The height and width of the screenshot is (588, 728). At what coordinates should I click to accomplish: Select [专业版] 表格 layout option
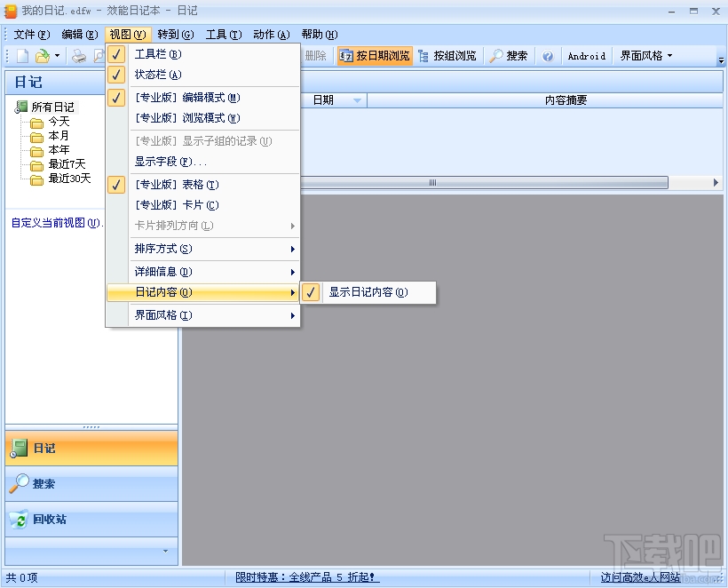(x=202, y=185)
